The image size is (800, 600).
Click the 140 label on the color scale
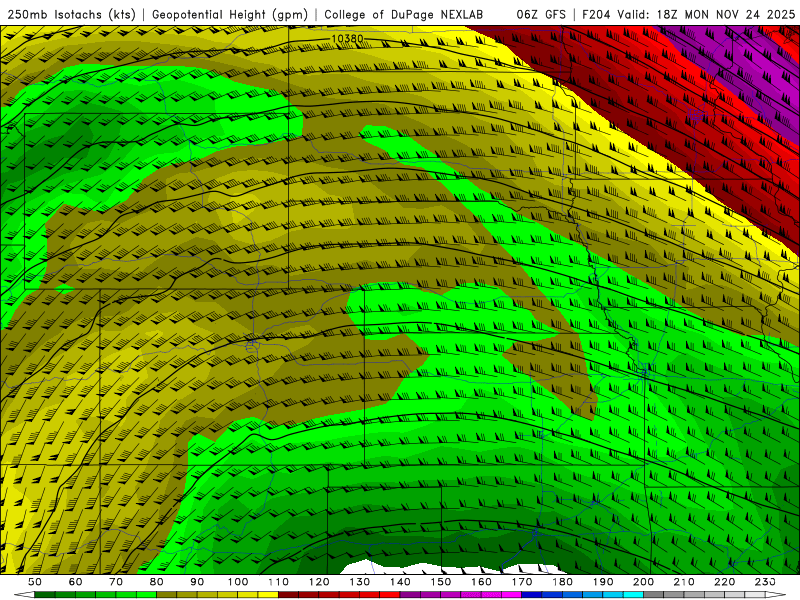[400, 582]
